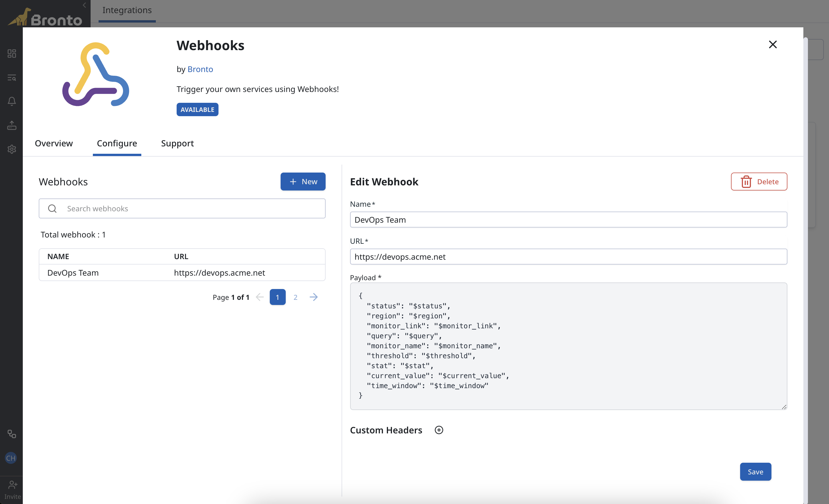Open the upload ingestion icon in sidebar

tap(12, 125)
